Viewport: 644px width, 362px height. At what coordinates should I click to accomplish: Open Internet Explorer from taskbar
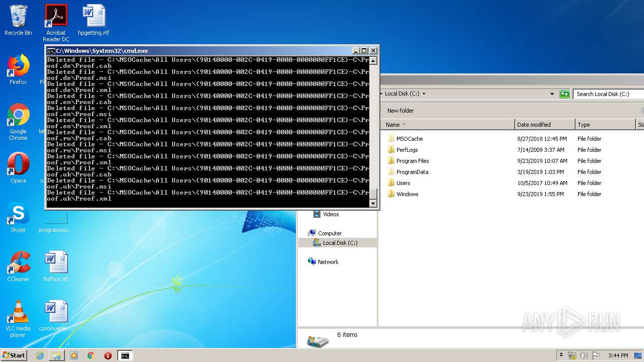tap(40, 355)
